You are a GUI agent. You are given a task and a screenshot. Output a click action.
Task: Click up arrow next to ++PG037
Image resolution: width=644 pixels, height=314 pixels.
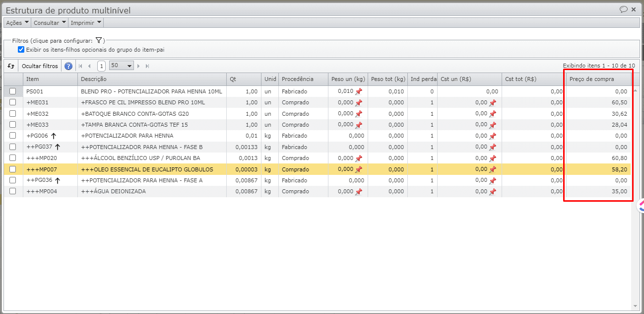click(x=58, y=147)
